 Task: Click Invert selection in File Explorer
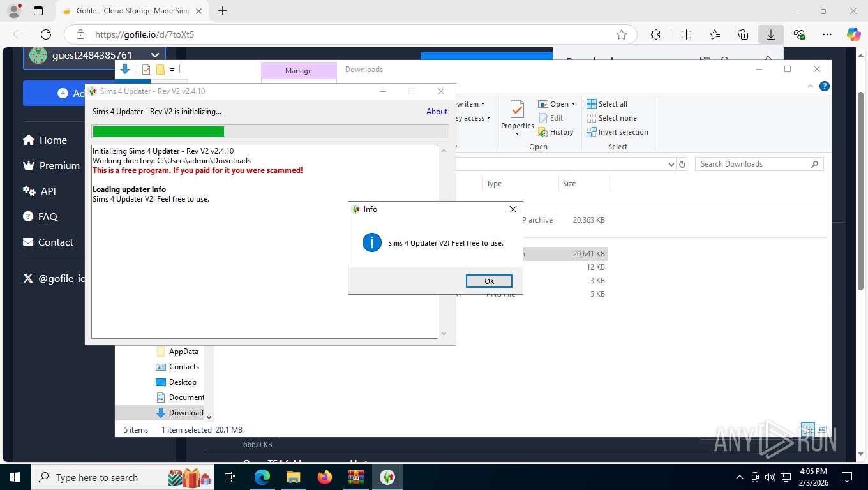(617, 132)
